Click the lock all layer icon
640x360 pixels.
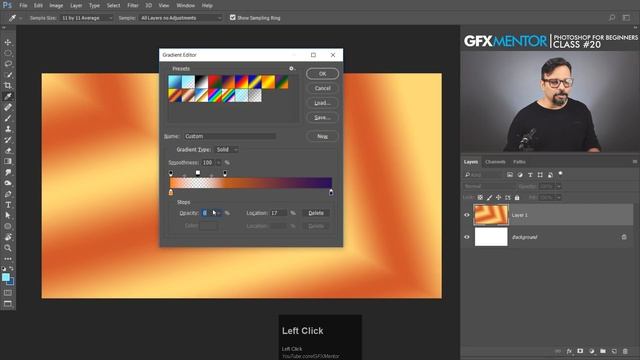517,198
